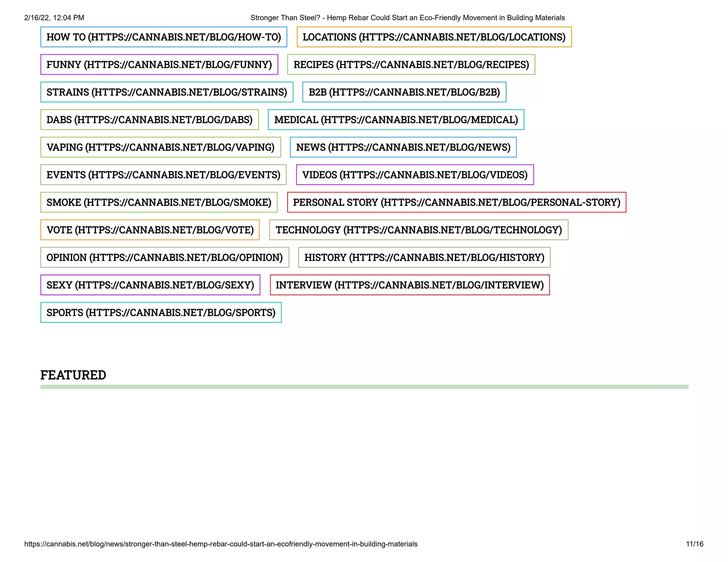Click the EVENTS category tag
The height and width of the screenshot is (562, 728).
pyautogui.click(x=163, y=175)
